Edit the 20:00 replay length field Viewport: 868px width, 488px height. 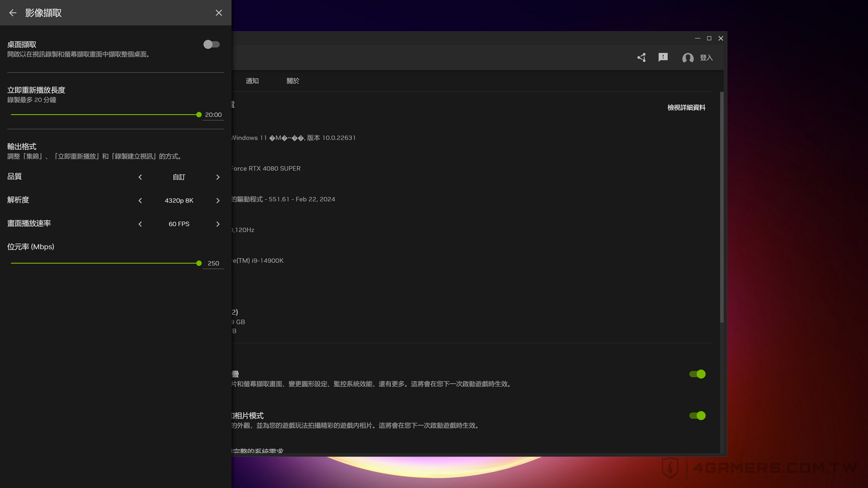click(x=213, y=115)
